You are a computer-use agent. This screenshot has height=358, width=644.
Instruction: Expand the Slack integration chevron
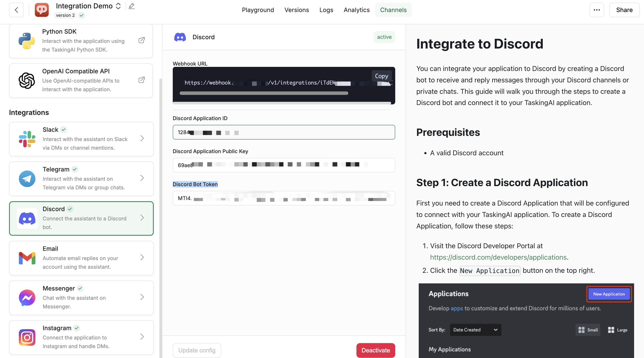[x=142, y=138]
